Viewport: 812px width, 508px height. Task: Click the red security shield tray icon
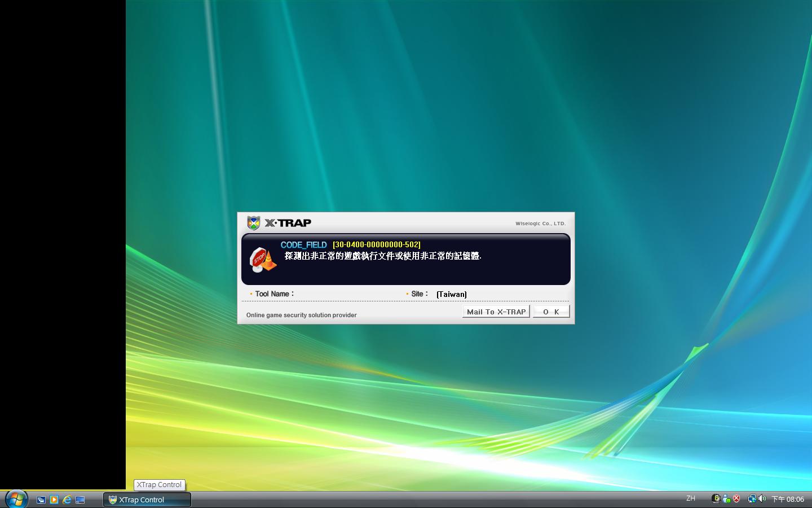[736, 498]
